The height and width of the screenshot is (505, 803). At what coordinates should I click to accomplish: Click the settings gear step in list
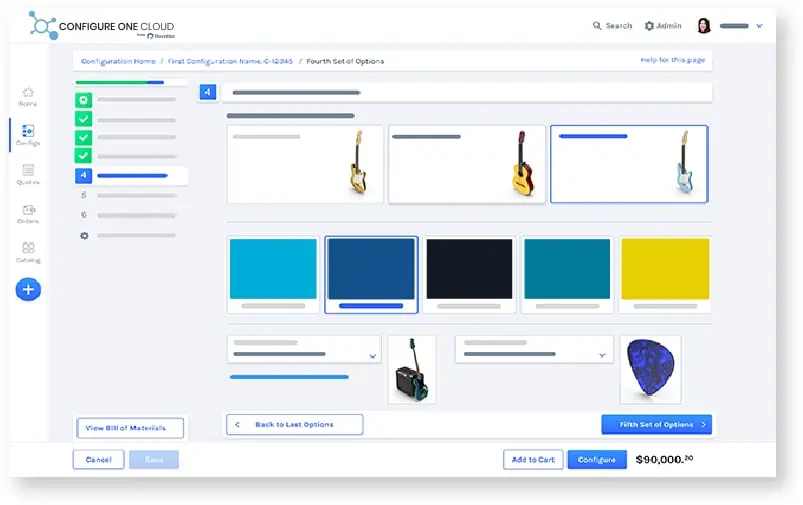[84, 236]
